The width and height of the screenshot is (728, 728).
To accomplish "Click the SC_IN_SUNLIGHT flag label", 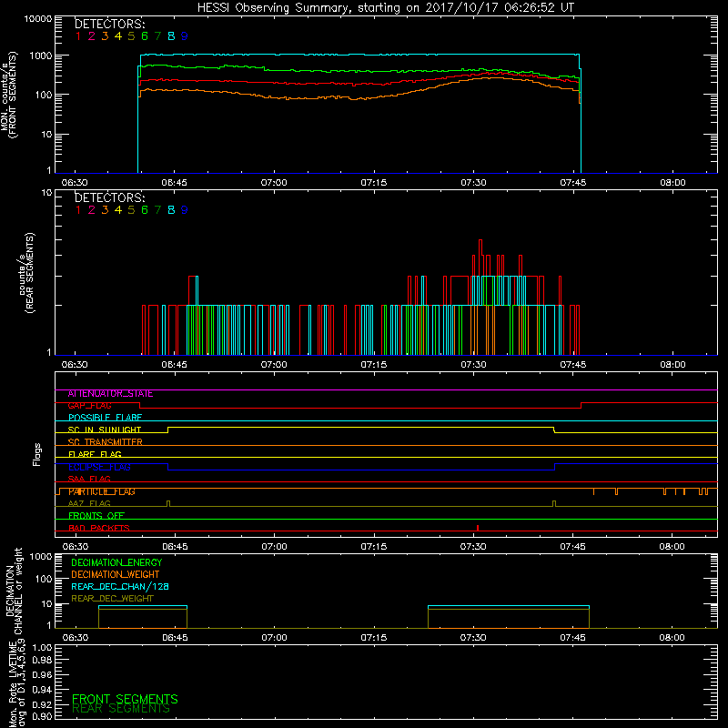I will pyautogui.click(x=105, y=430).
